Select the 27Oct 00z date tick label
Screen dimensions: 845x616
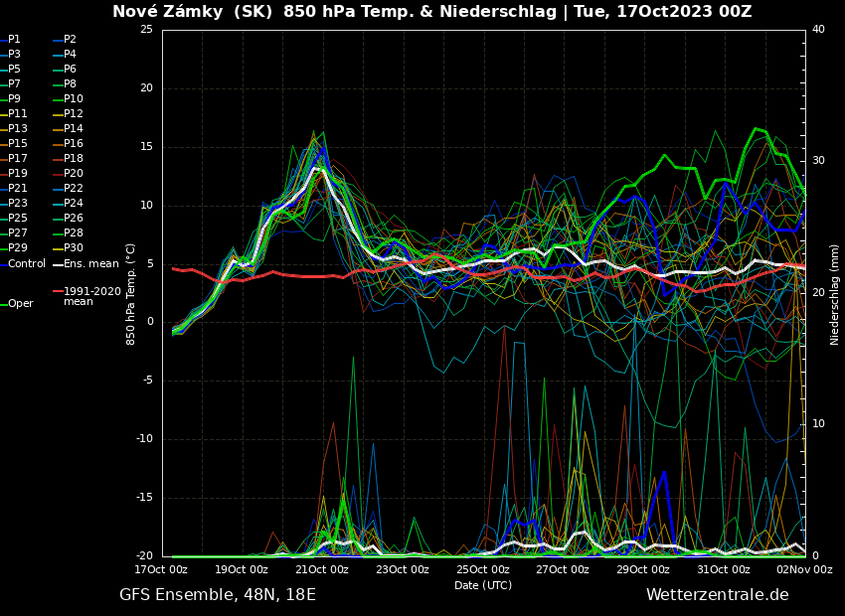click(564, 570)
